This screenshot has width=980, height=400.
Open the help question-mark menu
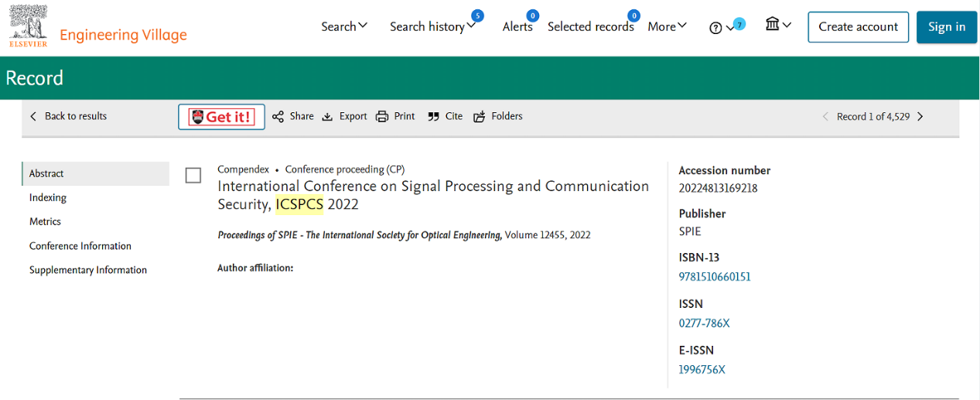point(721,27)
